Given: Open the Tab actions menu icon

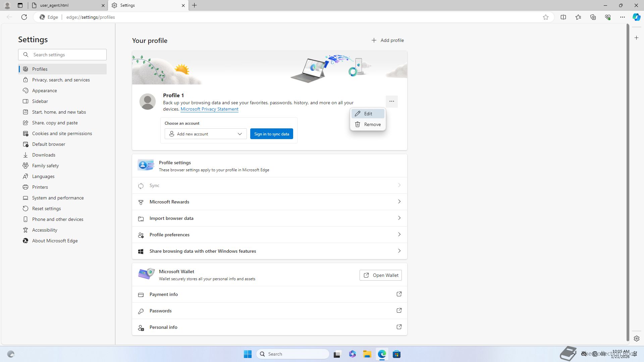Looking at the screenshot, I should pyautogui.click(x=20, y=5).
